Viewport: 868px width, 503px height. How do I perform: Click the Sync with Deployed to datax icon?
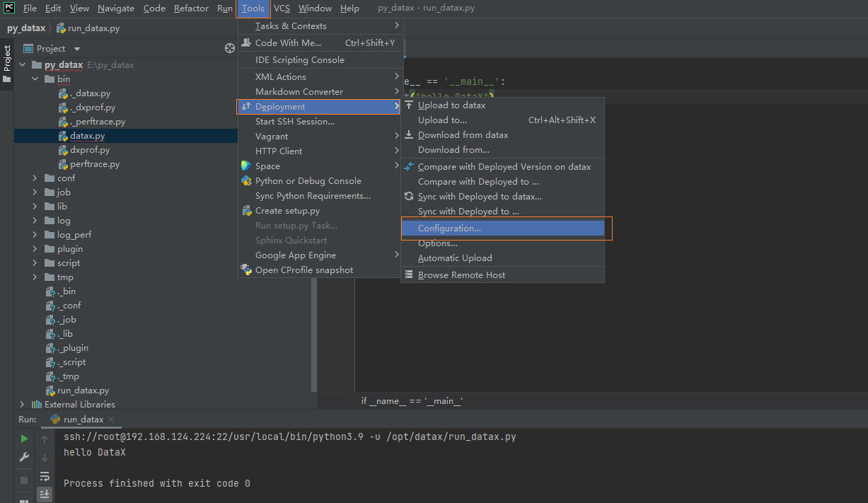[x=409, y=196]
